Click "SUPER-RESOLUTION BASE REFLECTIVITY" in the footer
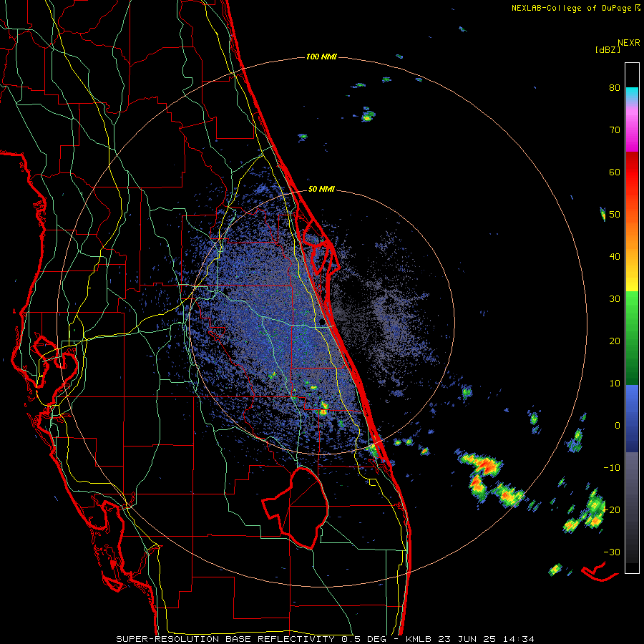The height and width of the screenshot is (644, 644). click(x=225, y=639)
